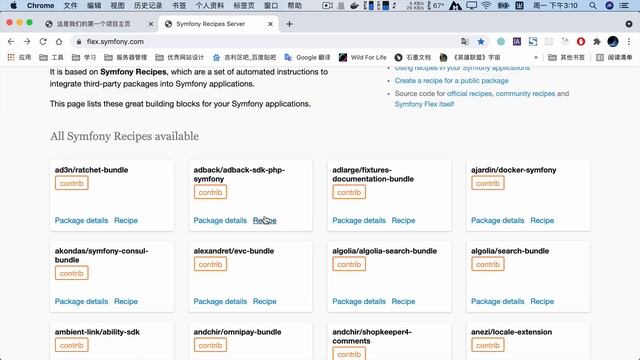The height and width of the screenshot is (360, 640).
Task: Open the purple IA extension
Action: click(517, 41)
